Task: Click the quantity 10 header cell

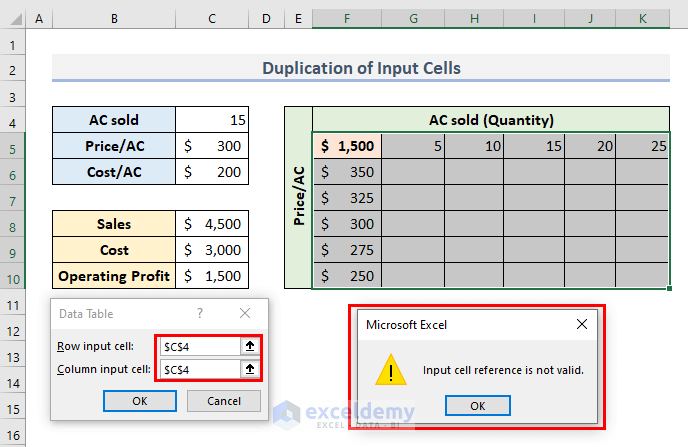Action: coord(474,146)
